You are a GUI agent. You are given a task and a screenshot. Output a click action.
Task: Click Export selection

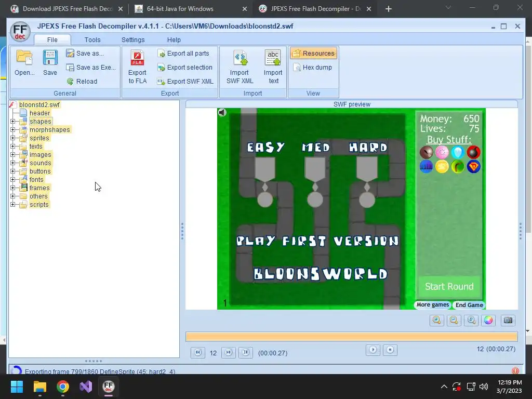point(185,67)
